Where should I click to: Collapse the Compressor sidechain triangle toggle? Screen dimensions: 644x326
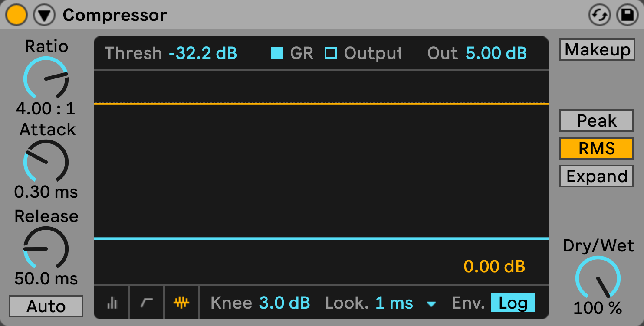pyautogui.click(x=44, y=16)
